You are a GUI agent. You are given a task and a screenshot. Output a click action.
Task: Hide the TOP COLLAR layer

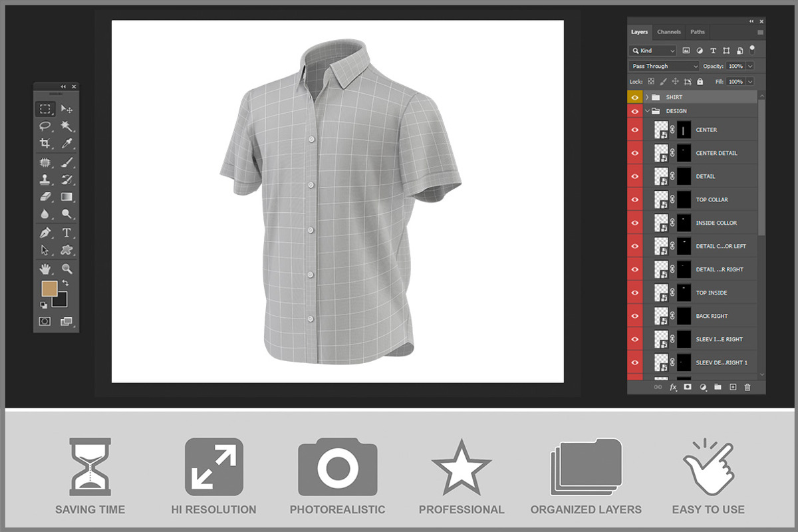point(634,199)
